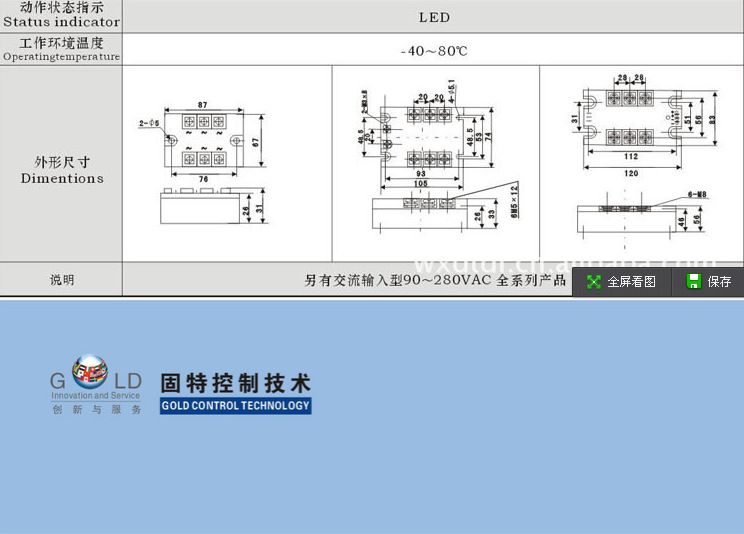Click the LED value cell
The height and width of the screenshot is (534, 744).
tap(434, 17)
